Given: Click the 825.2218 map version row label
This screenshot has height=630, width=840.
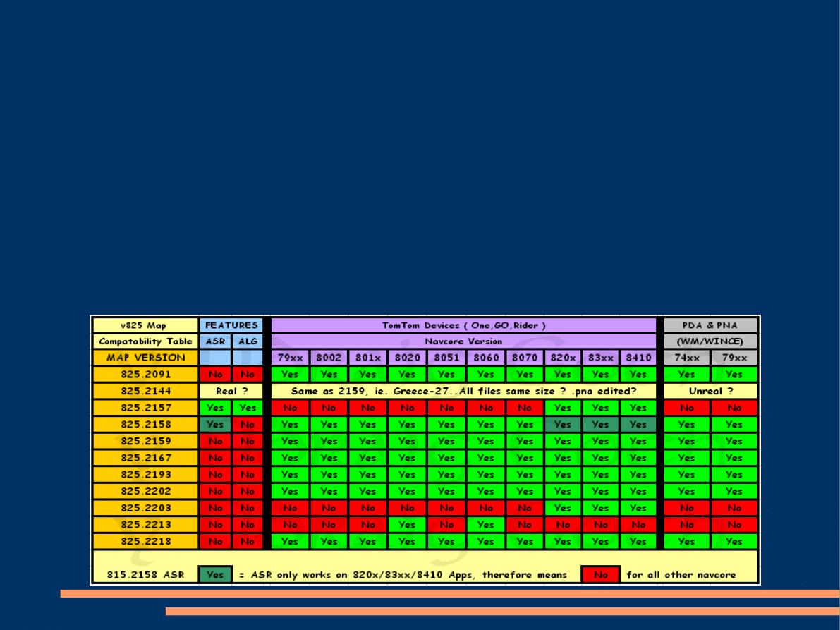Looking at the screenshot, I should pyautogui.click(x=145, y=542).
